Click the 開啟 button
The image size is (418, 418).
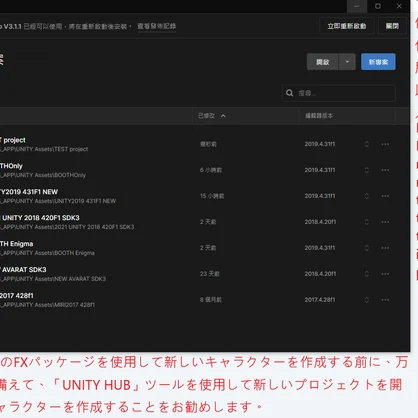click(x=323, y=62)
